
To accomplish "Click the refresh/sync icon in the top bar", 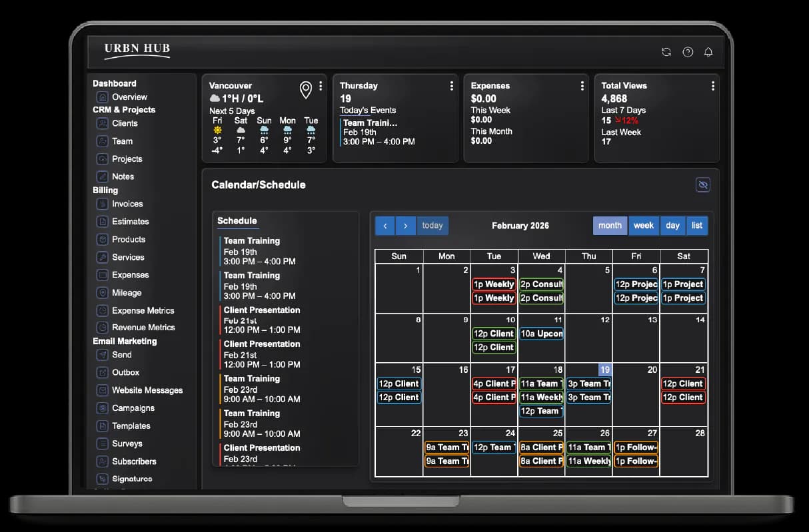I will pos(666,51).
